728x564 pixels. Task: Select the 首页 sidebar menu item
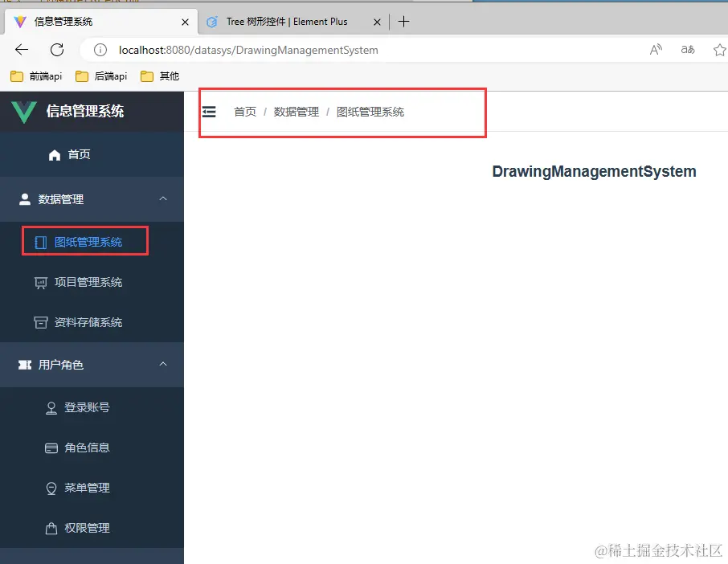click(x=92, y=154)
